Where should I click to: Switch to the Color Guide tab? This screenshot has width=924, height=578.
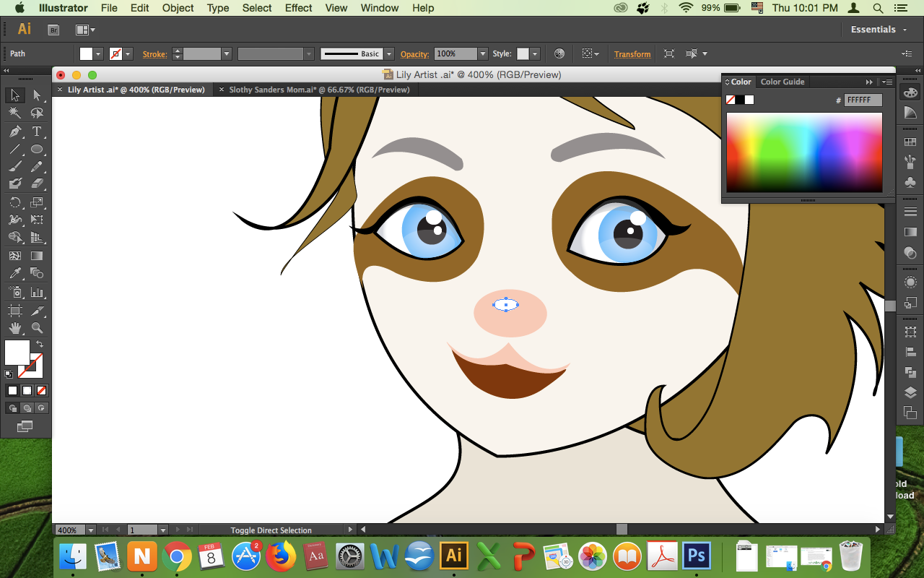click(x=783, y=82)
